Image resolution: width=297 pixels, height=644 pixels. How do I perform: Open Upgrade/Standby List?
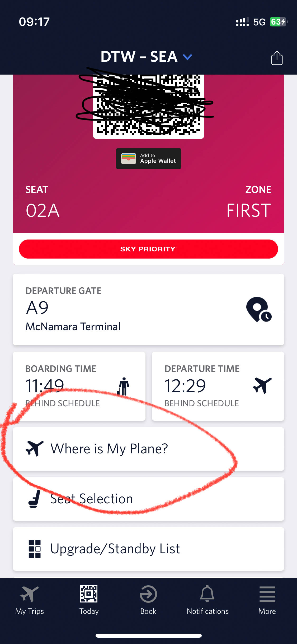148,549
